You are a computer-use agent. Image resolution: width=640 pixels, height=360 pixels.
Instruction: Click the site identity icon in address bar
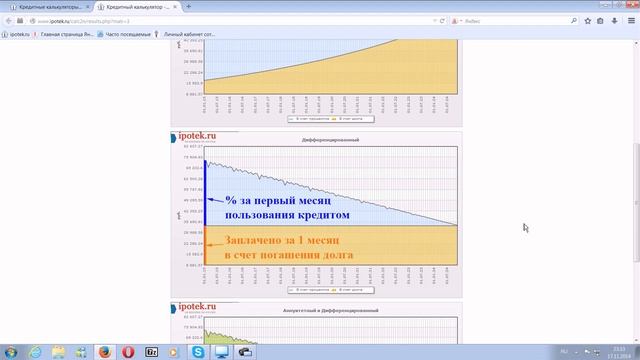[33, 21]
